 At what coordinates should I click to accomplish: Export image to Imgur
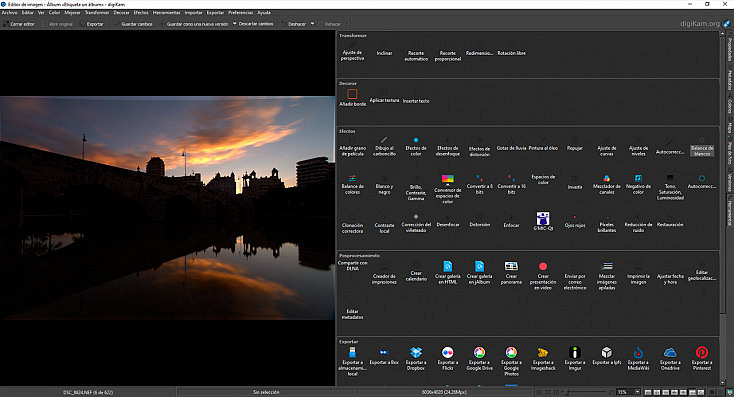(x=575, y=359)
